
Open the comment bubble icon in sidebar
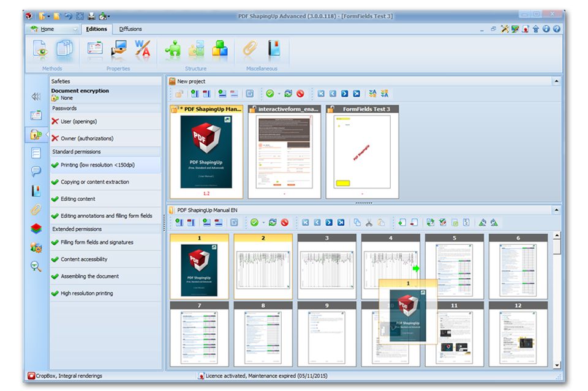click(x=36, y=171)
